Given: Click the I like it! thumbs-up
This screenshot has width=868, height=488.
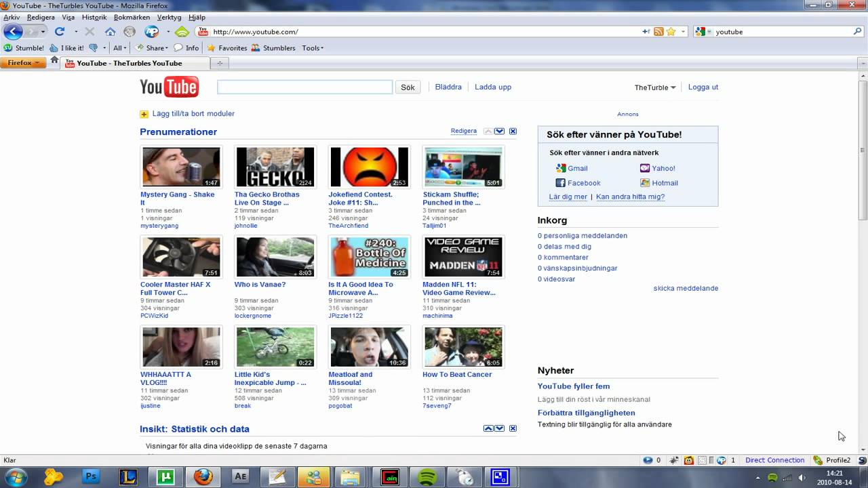Looking at the screenshot, I should pyautogui.click(x=66, y=48).
